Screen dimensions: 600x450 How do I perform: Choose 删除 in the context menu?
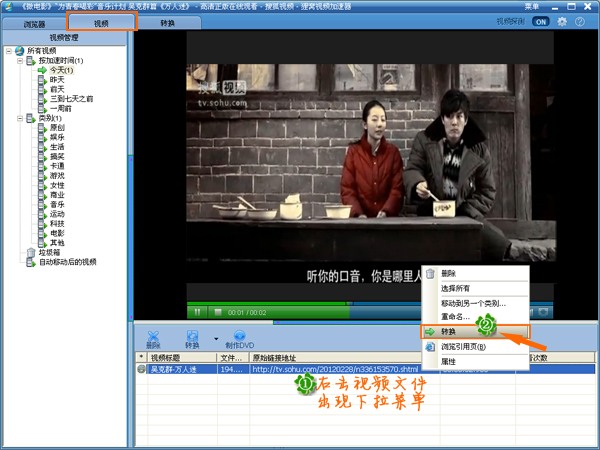coord(475,274)
